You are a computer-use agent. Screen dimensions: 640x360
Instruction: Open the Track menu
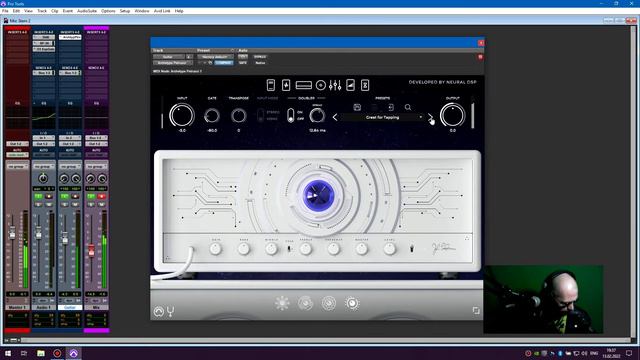click(x=42, y=11)
